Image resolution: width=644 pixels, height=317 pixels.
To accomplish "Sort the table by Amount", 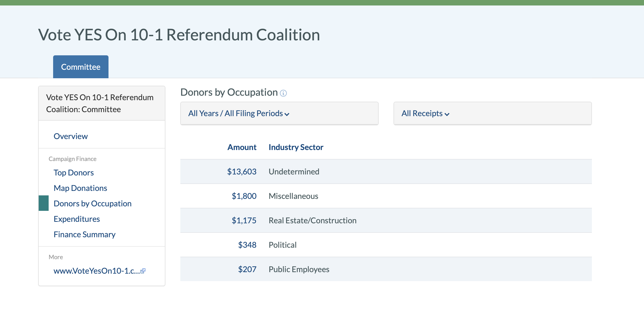I will point(241,147).
